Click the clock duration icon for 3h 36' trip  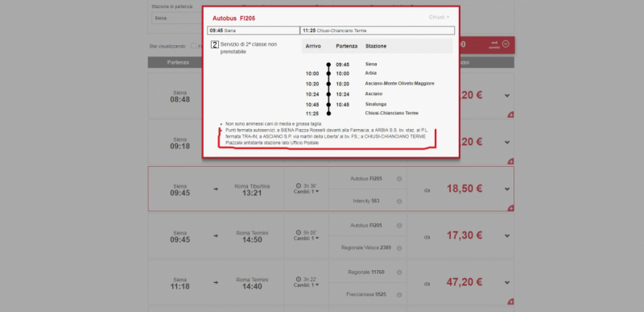tap(298, 185)
